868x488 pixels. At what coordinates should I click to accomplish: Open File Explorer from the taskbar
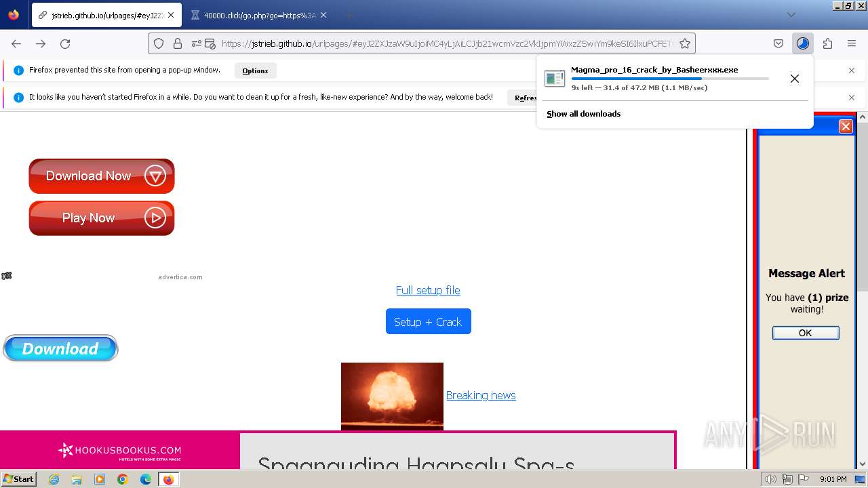tap(77, 479)
